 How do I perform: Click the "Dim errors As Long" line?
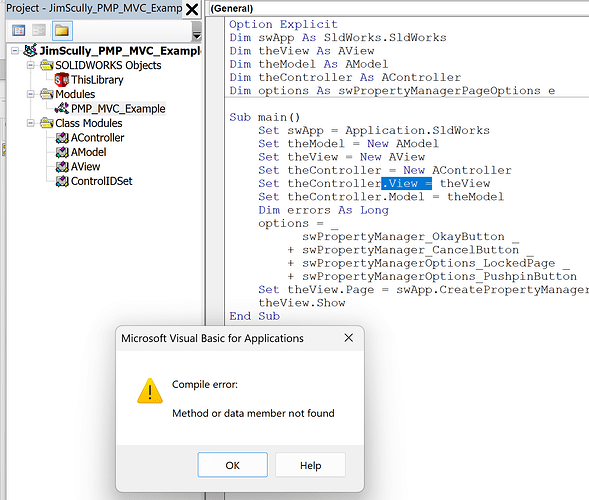tap(323, 210)
